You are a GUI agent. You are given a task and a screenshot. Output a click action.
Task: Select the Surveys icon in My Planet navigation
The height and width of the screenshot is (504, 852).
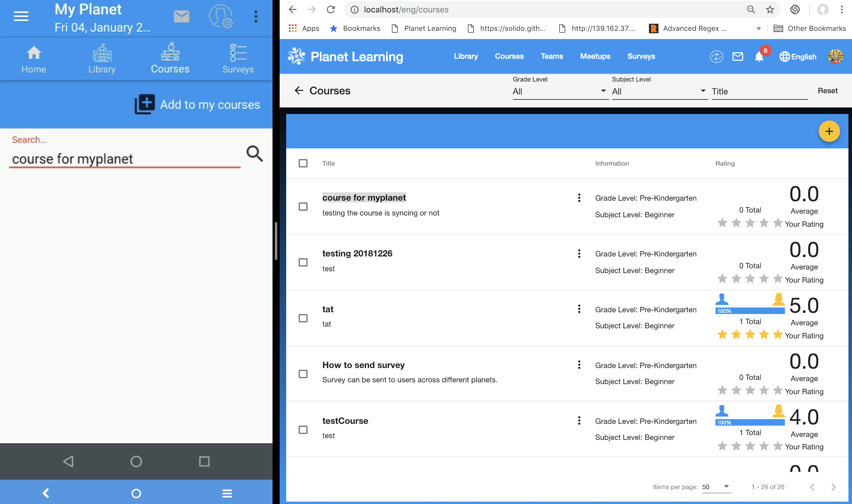point(238,58)
